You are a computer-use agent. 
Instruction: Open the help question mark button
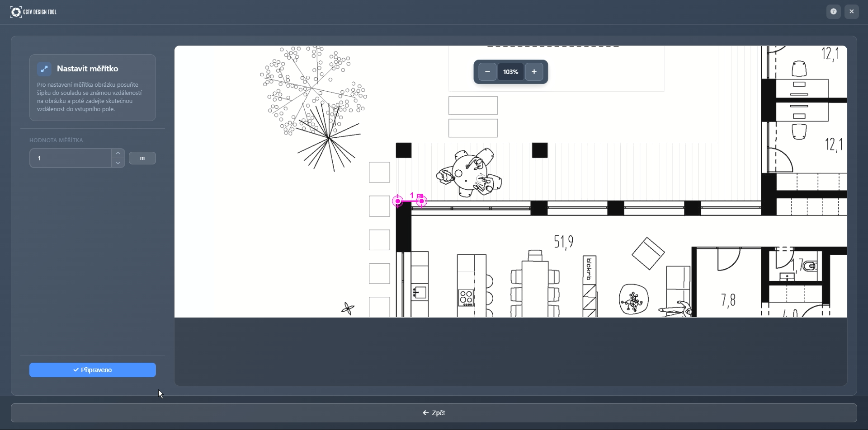click(834, 12)
